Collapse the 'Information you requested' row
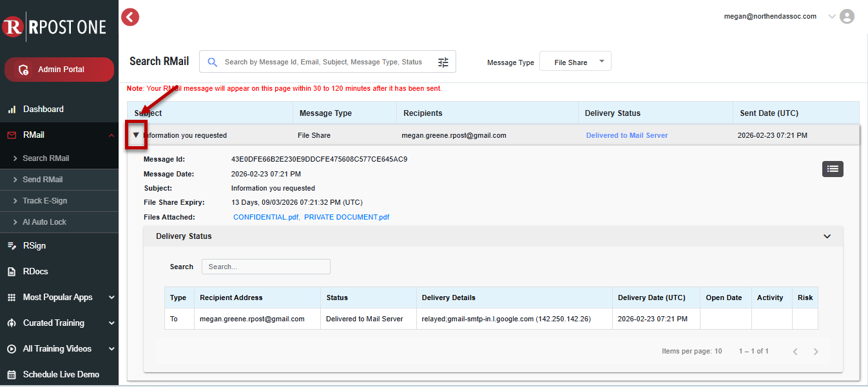Viewport: 868px width, 387px height. click(136, 135)
